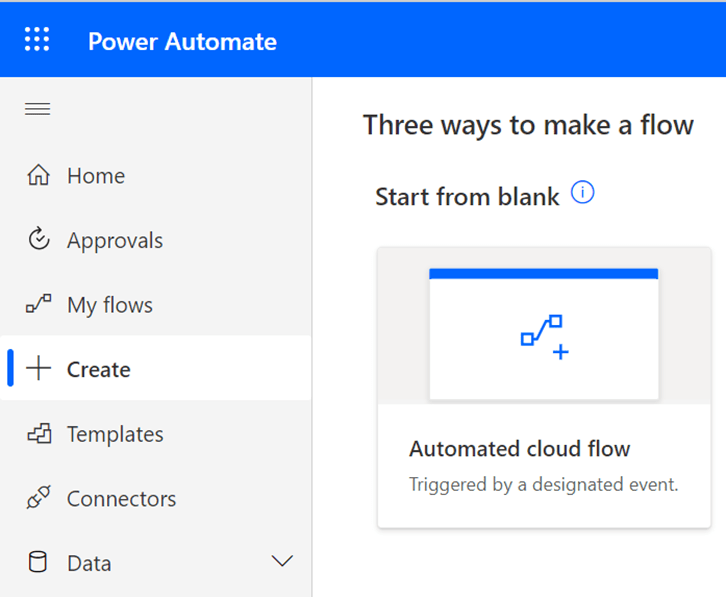This screenshot has height=597, width=726.
Task: Expand the Data menu chevron
Action: [282, 561]
